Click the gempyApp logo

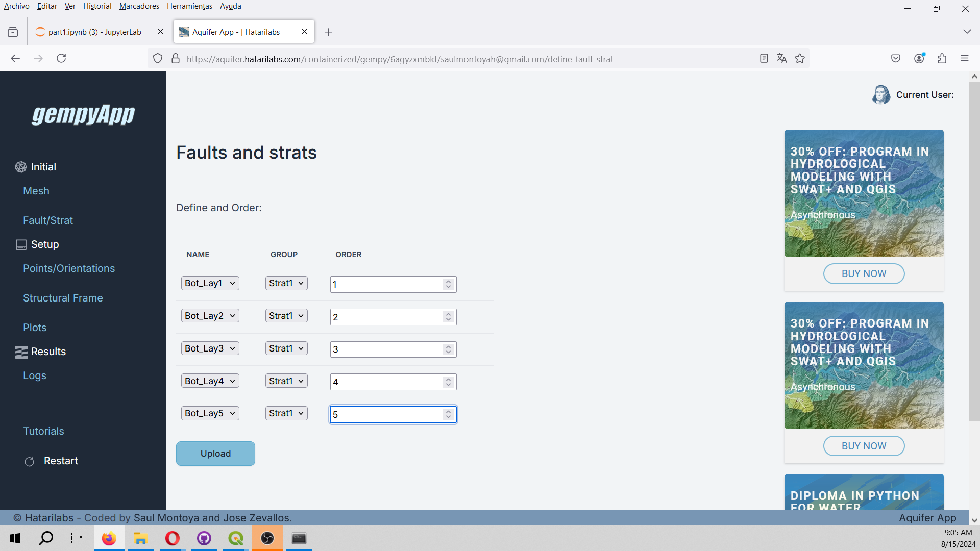[x=83, y=114]
